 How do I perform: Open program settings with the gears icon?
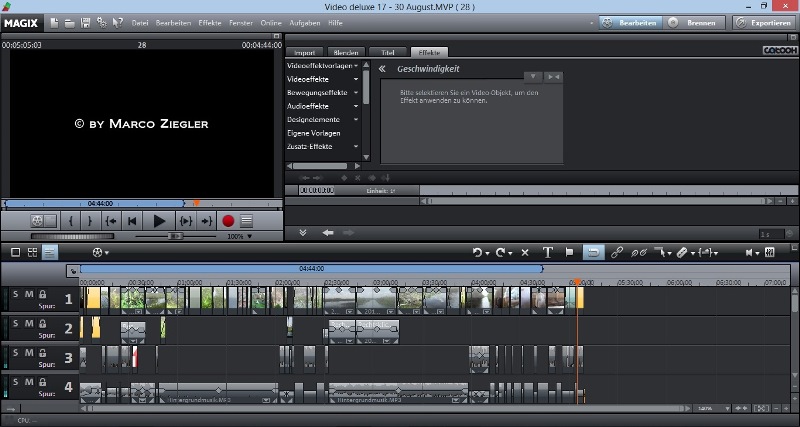[102, 23]
